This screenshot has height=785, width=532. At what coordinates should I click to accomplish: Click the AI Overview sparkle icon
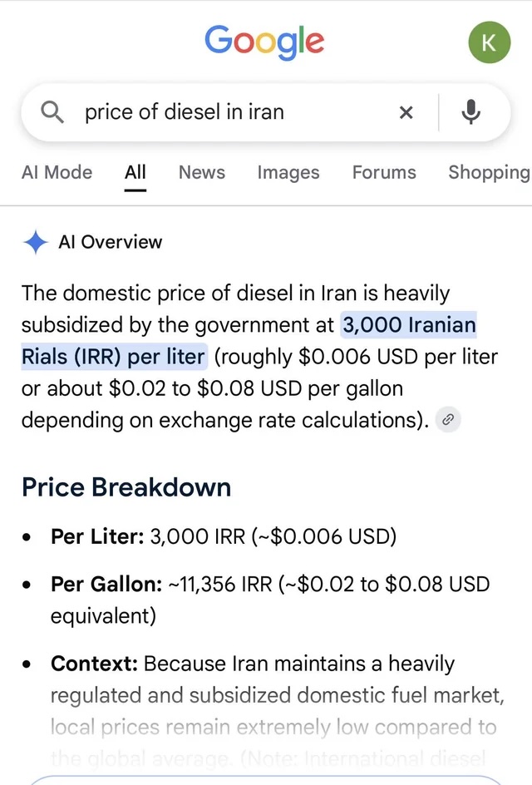pyautogui.click(x=35, y=242)
